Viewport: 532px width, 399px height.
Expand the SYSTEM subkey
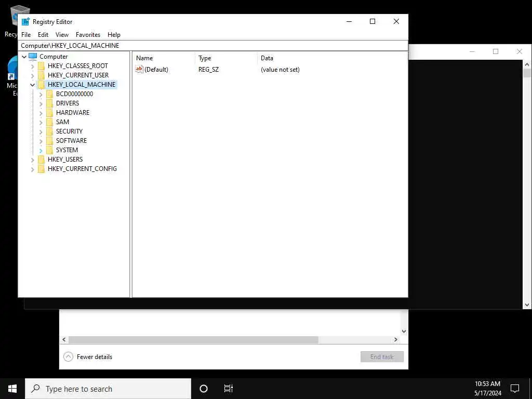pos(41,150)
